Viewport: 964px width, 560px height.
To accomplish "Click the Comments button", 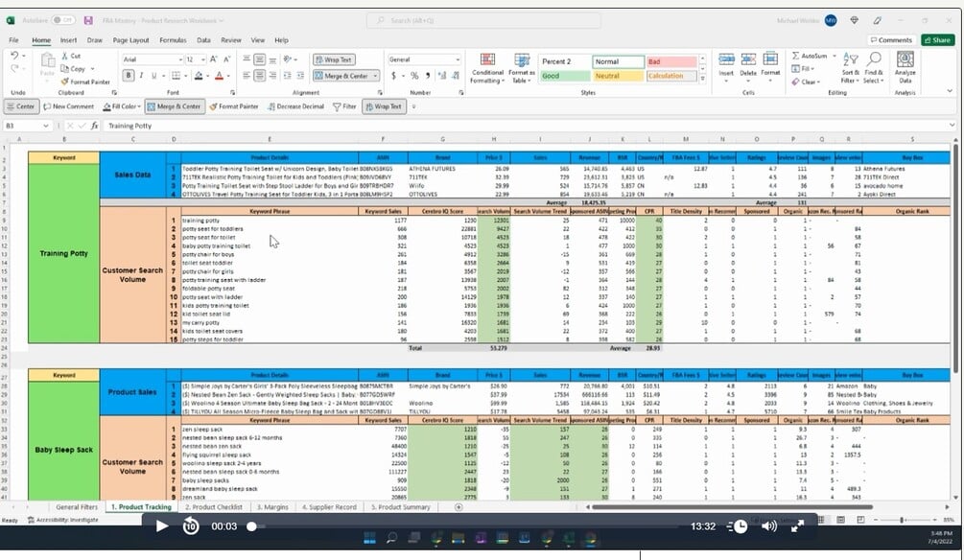I will pos(891,40).
